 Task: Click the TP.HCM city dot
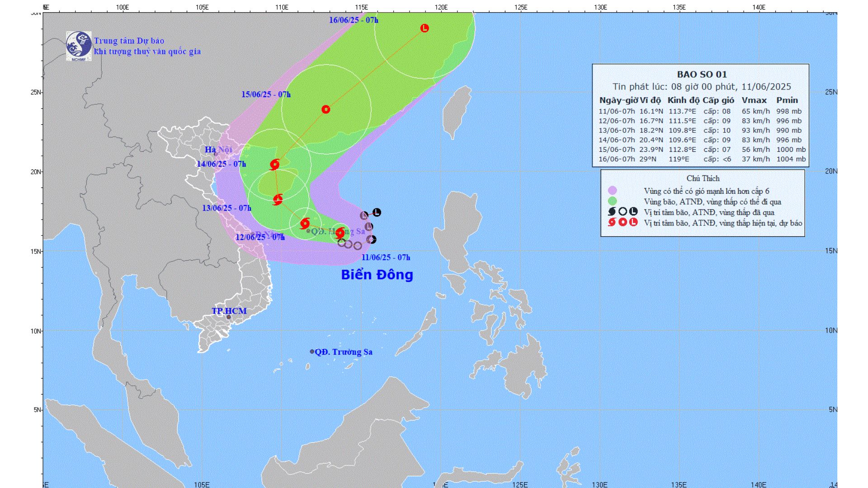(x=228, y=317)
